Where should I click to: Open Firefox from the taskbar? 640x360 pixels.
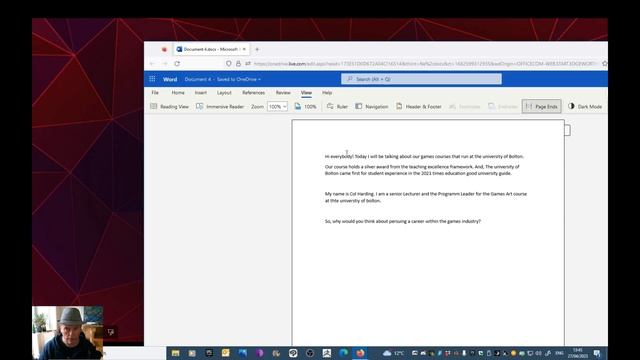pyautogui.click(x=360, y=353)
